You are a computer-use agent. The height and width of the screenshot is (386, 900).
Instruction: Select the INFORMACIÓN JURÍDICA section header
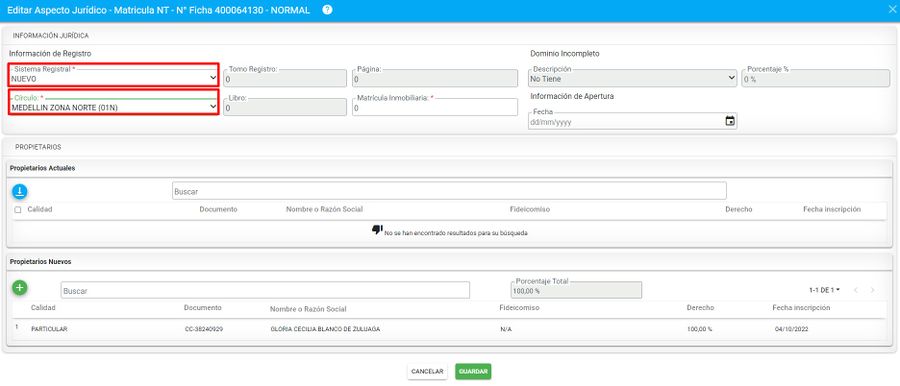tap(51, 35)
